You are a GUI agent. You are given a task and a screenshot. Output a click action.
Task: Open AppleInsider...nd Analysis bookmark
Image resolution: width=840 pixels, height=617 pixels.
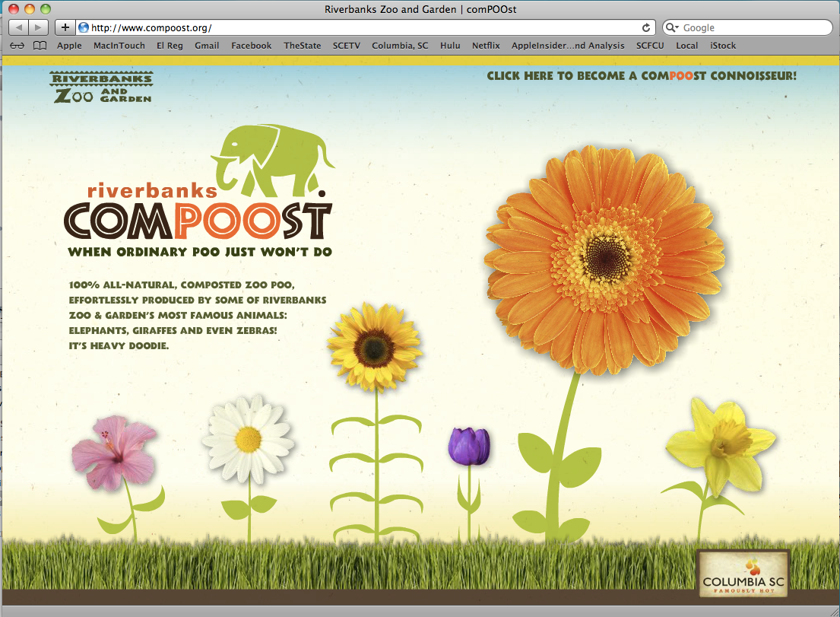tap(568, 46)
